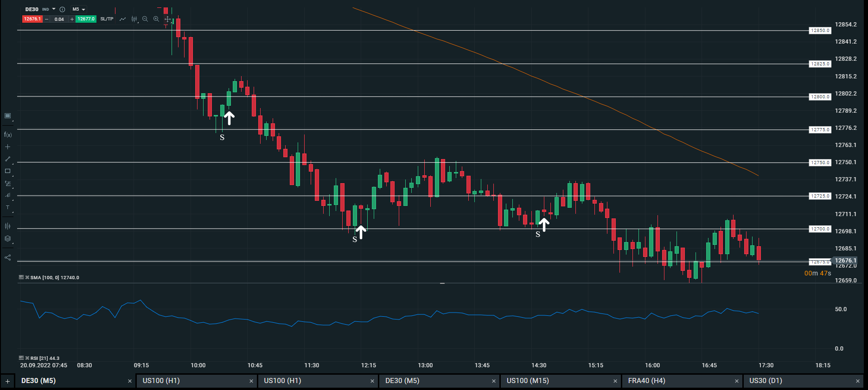Viewport: 868px width, 390px height.
Task: Select the pitchfork drawing tool
Action: click(x=7, y=196)
